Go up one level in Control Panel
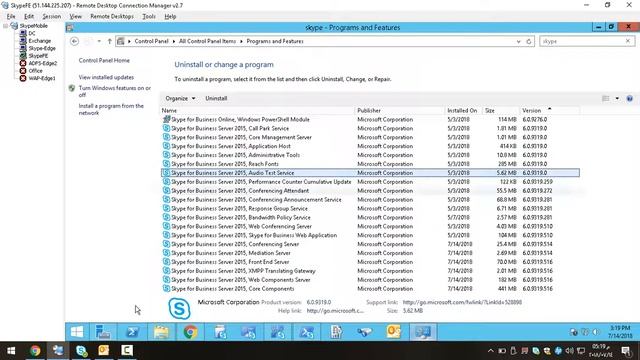This screenshot has height=360, width=640. [109, 41]
